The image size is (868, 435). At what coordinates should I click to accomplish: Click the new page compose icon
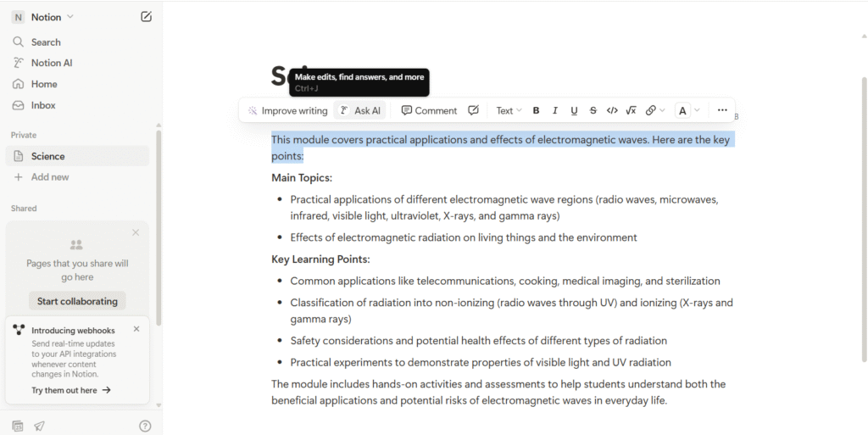click(146, 17)
